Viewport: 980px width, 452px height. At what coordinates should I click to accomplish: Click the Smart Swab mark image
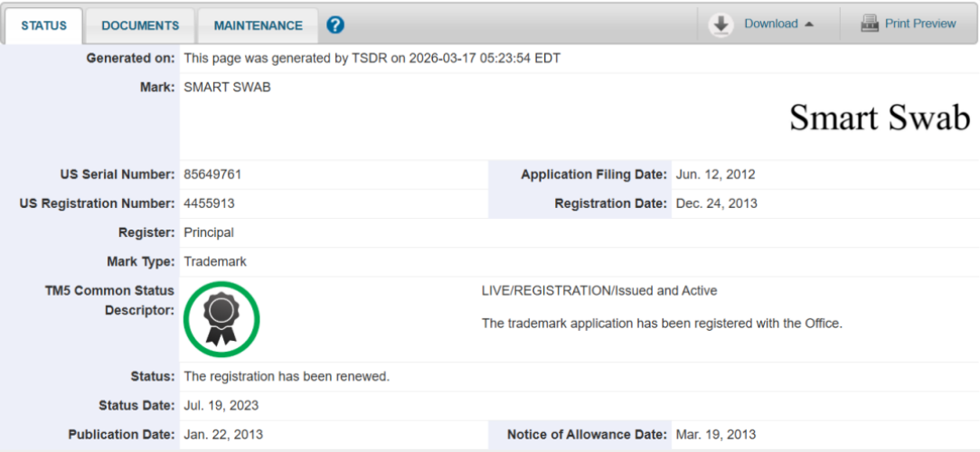pyautogui.click(x=879, y=118)
